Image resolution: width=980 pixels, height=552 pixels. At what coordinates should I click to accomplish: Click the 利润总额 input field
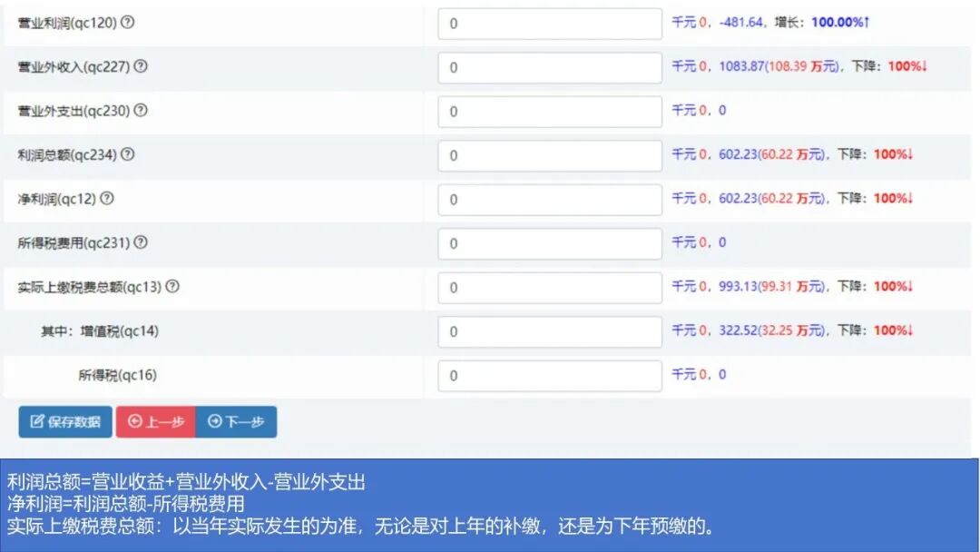548,154
